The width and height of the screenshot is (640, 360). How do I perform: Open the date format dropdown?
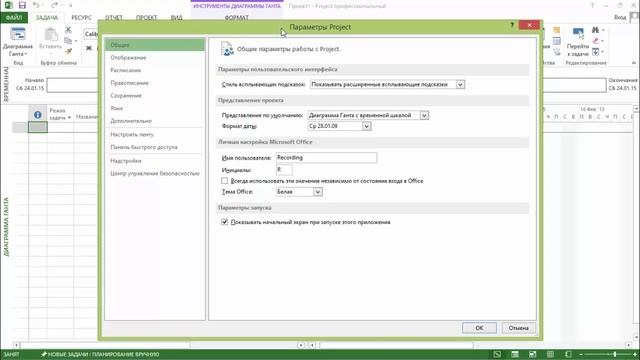(x=366, y=126)
